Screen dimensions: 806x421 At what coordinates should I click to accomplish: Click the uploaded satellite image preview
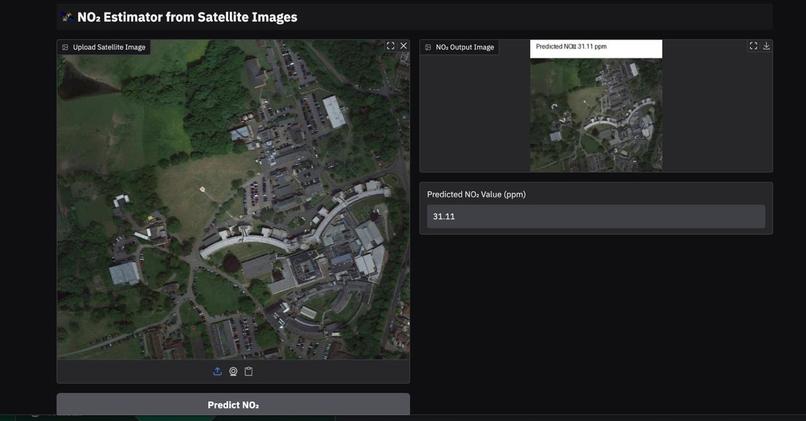click(233, 199)
